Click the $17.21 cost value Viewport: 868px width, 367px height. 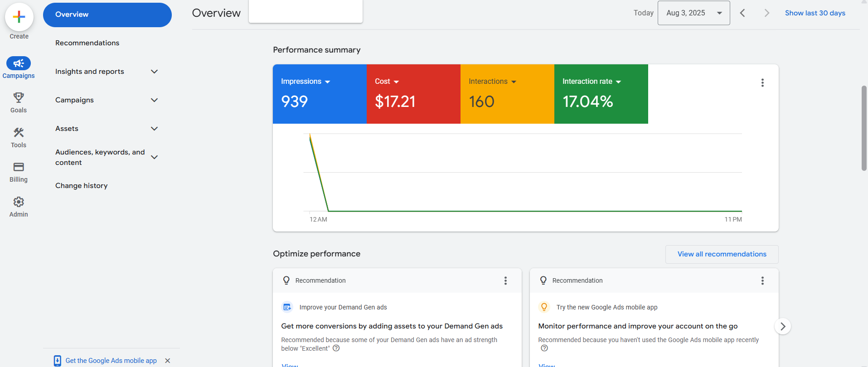click(395, 101)
